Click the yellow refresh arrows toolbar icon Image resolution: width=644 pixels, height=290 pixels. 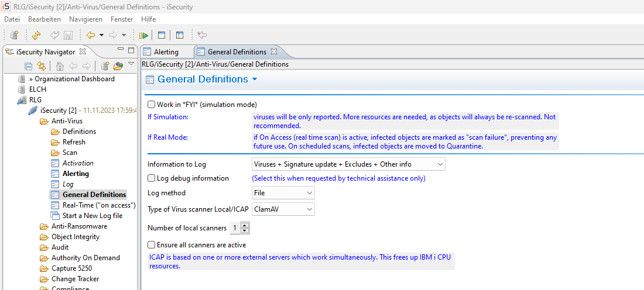coord(36,35)
